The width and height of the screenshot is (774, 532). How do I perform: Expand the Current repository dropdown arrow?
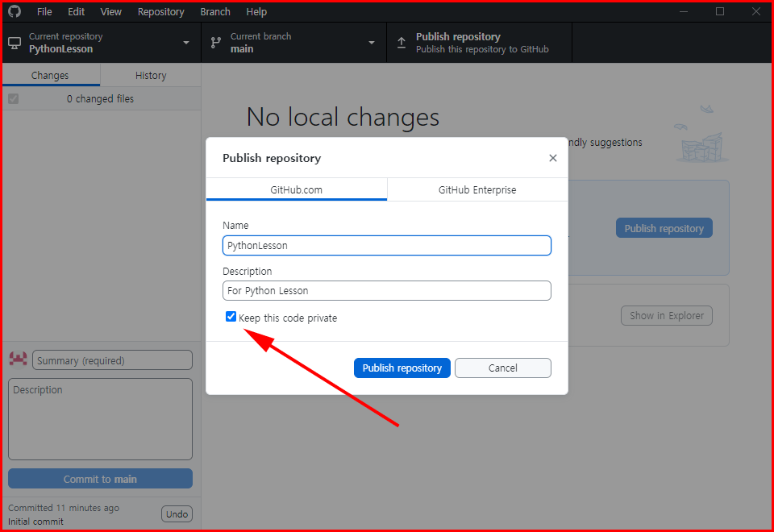coord(186,43)
